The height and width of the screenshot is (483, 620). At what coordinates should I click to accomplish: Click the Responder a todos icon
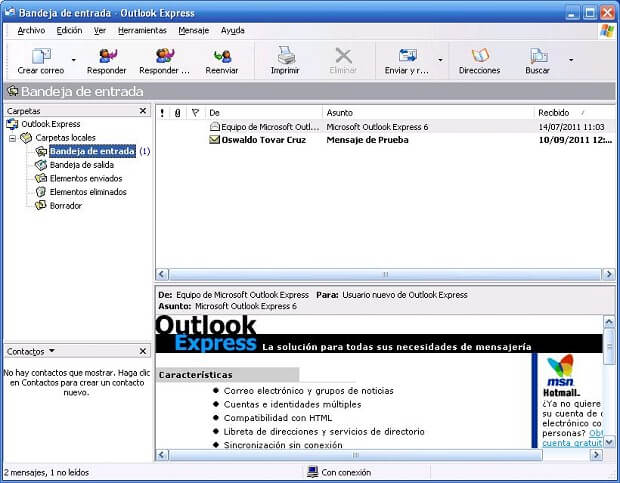point(164,56)
